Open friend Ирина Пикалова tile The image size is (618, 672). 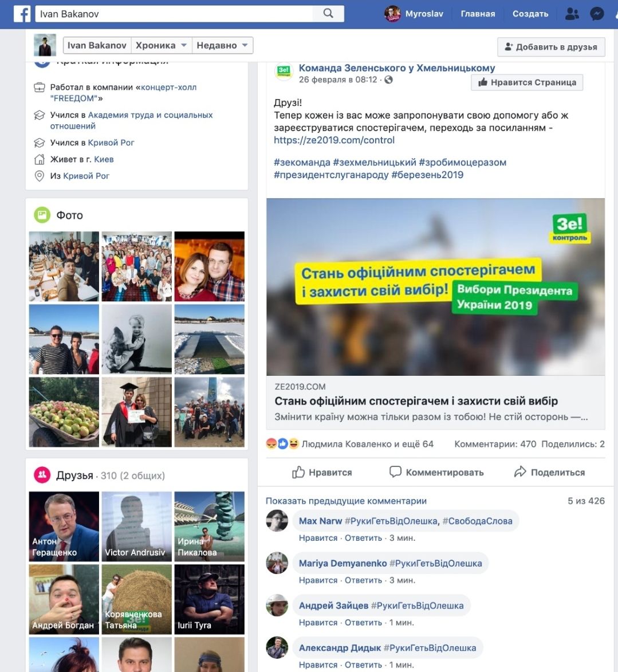point(209,526)
